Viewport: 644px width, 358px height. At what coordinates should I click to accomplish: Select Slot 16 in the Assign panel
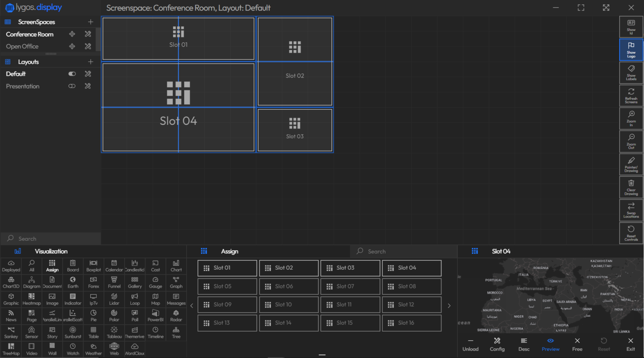click(411, 323)
